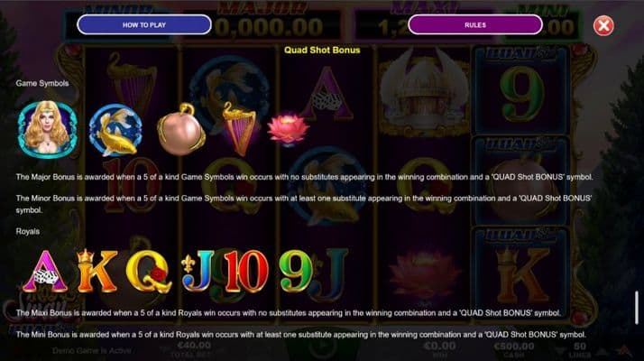
Task: Click the Major Bonus description text
Action: point(304,177)
